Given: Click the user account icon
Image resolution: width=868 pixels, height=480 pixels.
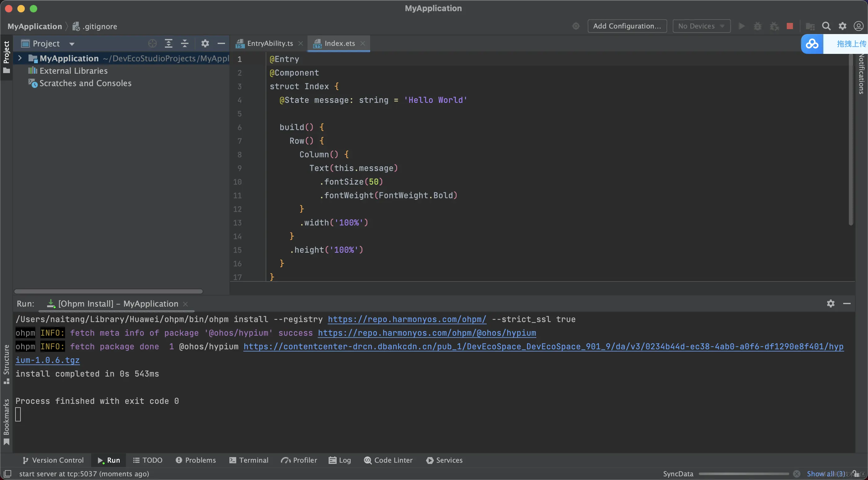Looking at the screenshot, I should click(x=858, y=26).
